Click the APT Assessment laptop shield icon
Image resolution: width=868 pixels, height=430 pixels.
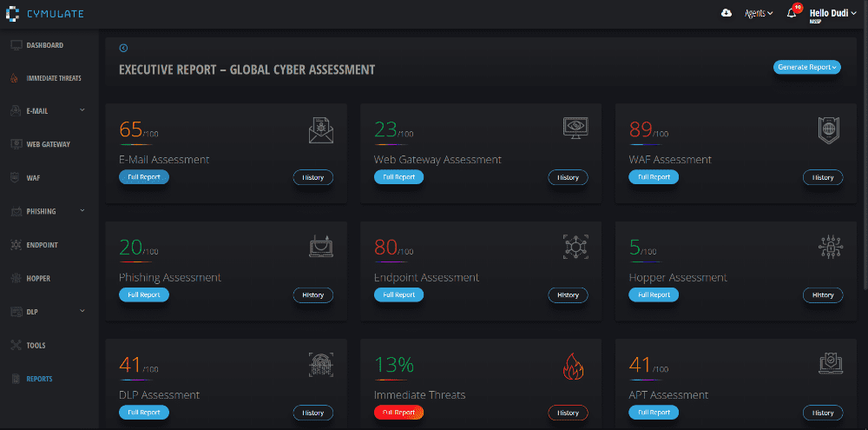[x=831, y=363]
